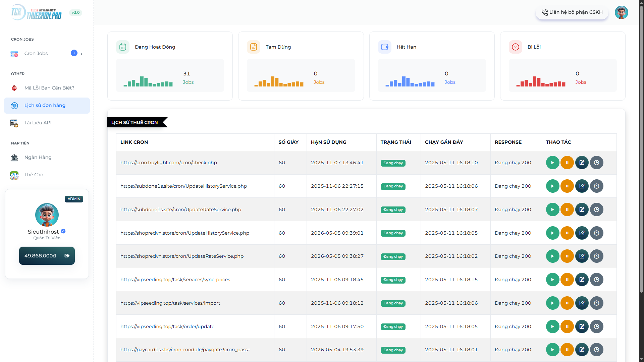This screenshot has height=362, width=644.
Task: Open the Tài Liệu API page
Action: (38, 123)
